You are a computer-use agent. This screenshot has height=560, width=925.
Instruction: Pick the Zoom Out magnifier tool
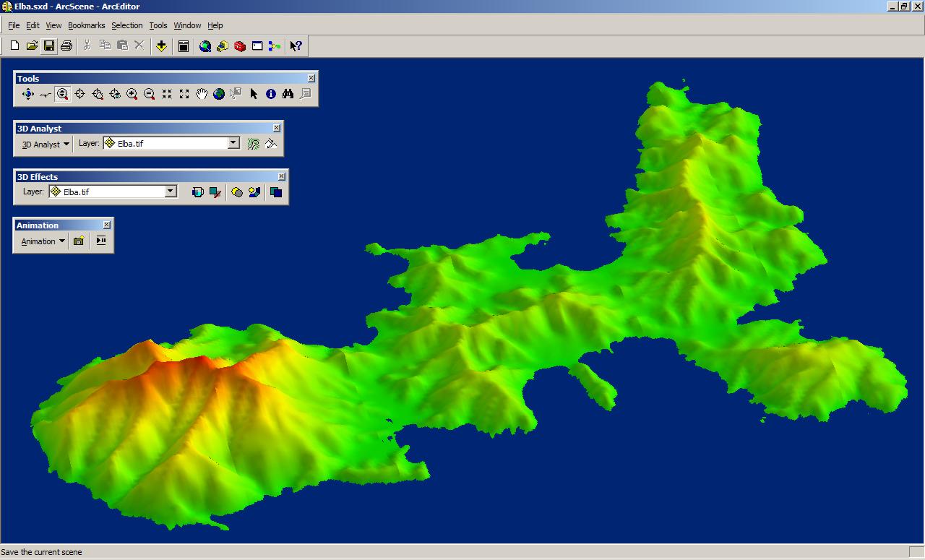(x=149, y=94)
